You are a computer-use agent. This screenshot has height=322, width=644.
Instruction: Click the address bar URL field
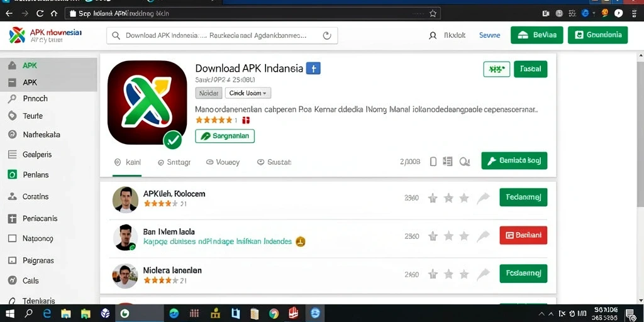coord(253,14)
